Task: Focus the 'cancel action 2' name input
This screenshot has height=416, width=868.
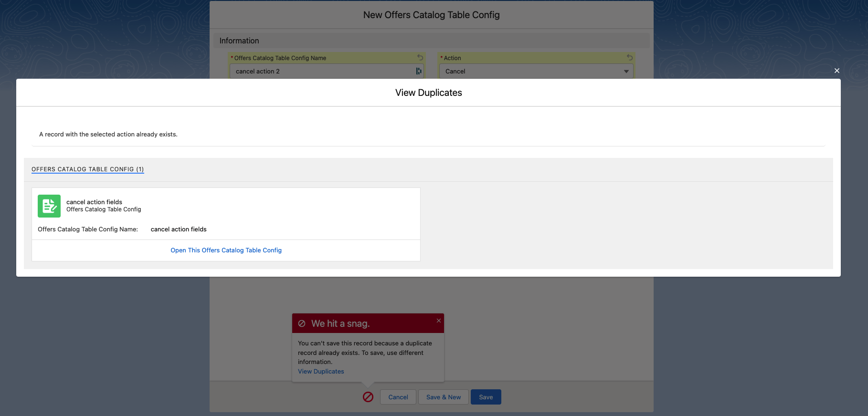Action: (320, 72)
